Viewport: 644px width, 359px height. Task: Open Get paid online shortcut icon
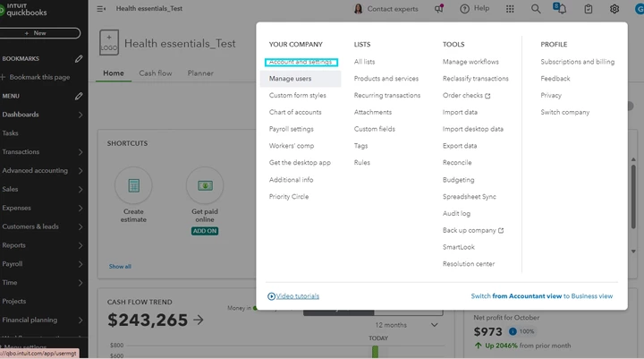(x=205, y=185)
